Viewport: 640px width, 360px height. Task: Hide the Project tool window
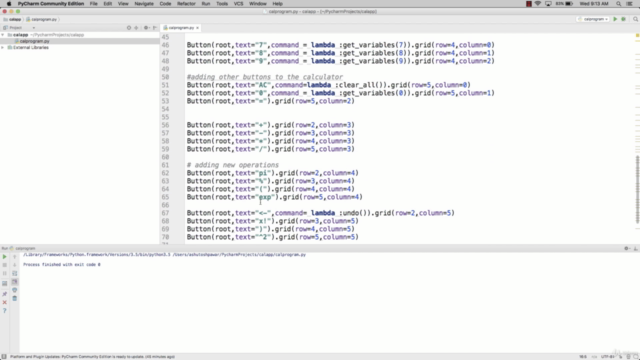pos(155,28)
